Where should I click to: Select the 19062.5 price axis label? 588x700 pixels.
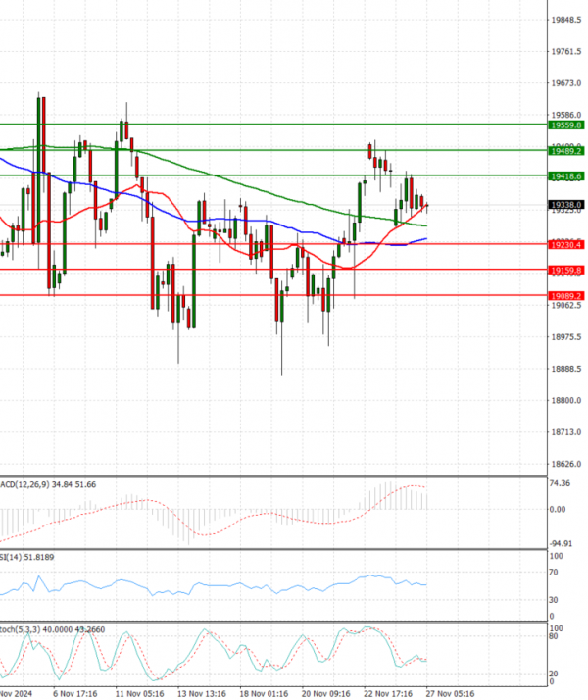coord(566,305)
